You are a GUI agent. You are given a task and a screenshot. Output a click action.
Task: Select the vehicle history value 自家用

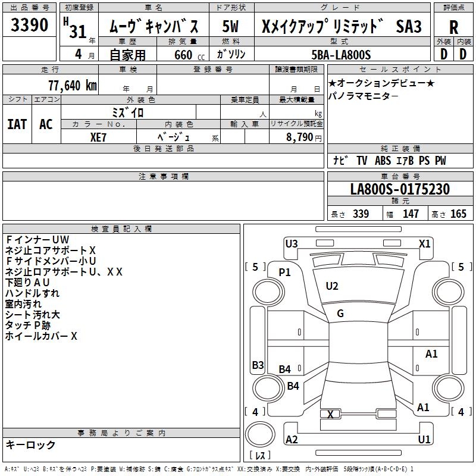coord(127,55)
